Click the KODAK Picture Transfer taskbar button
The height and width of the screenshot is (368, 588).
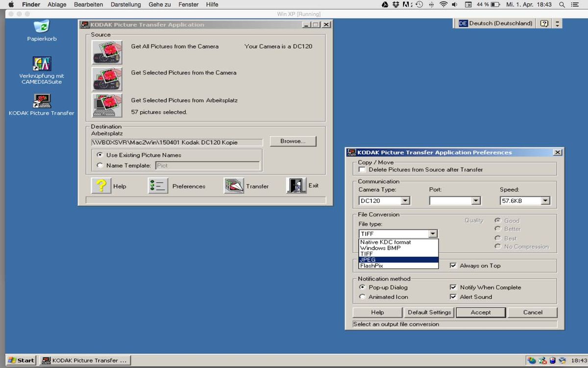point(84,360)
